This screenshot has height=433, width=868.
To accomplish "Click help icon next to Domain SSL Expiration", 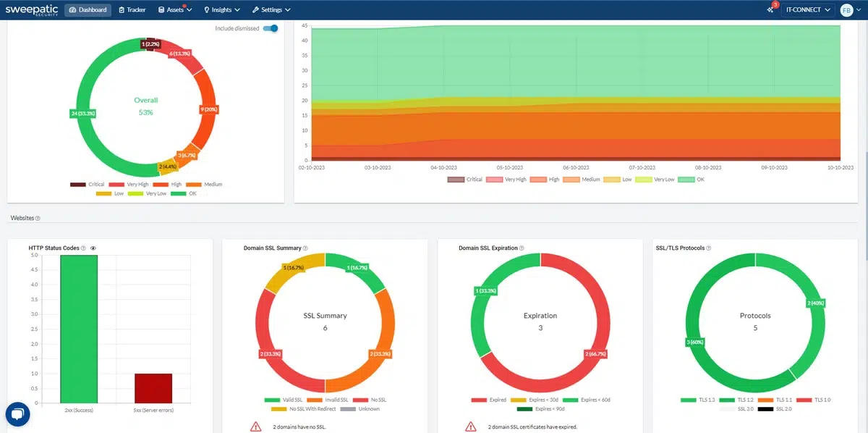I will click(x=521, y=248).
